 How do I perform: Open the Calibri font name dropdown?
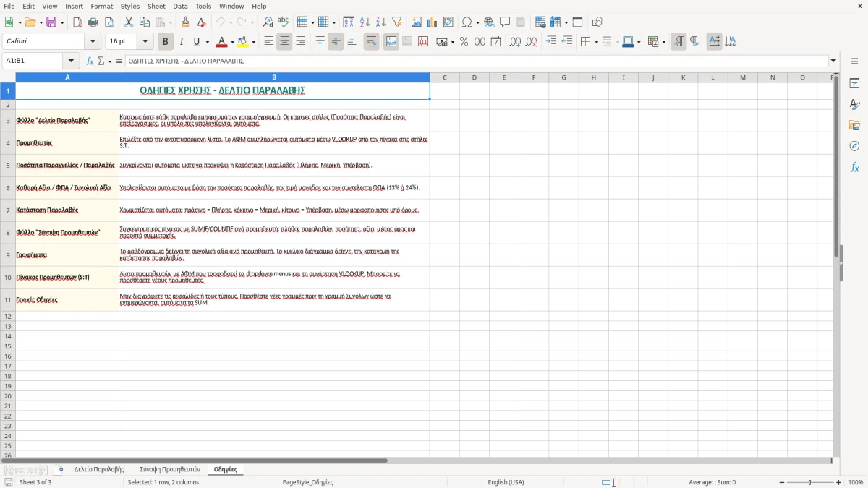93,42
